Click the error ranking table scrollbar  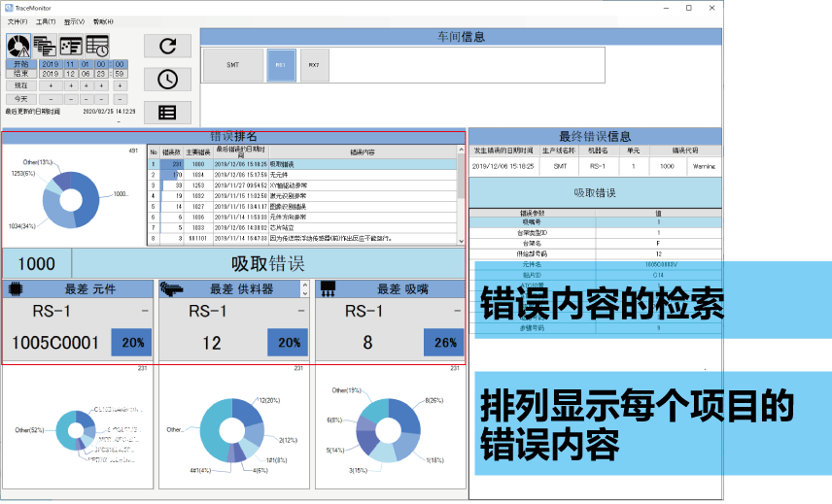click(461, 194)
